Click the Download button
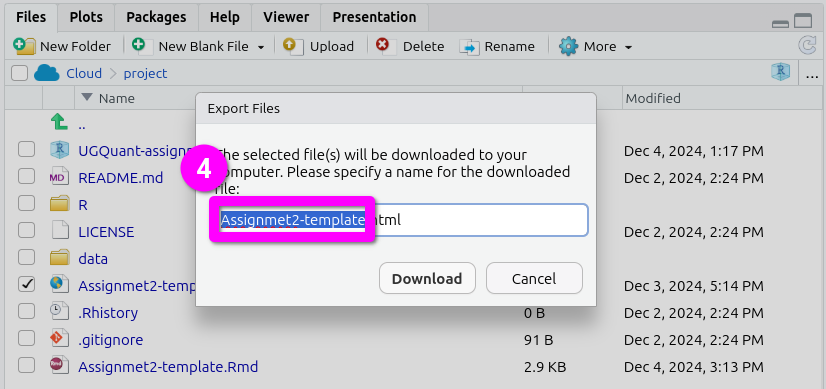The height and width of the screenshot is (389, 826). [427, 278]
